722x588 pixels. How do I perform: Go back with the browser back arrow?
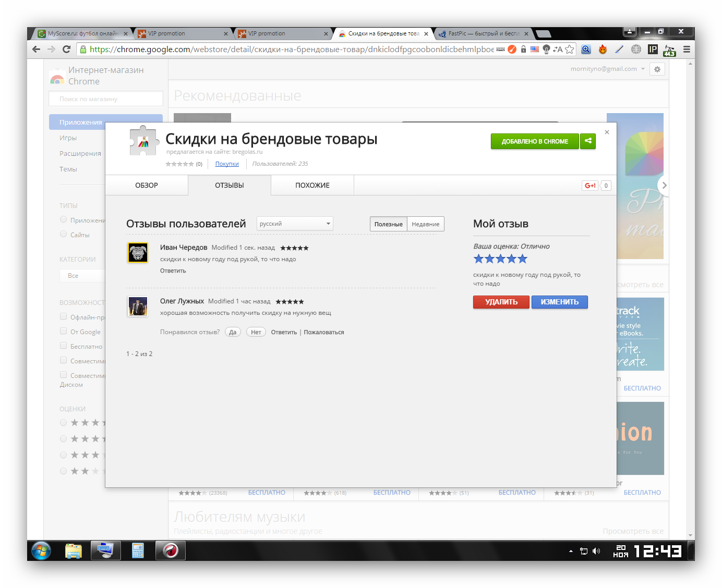click(36, 49)
